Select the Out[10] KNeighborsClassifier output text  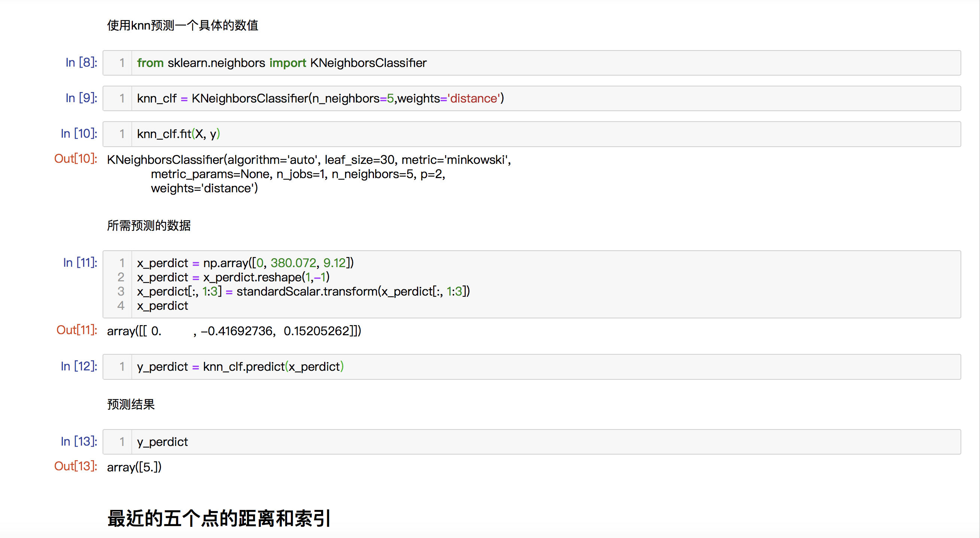click(309, 174)
